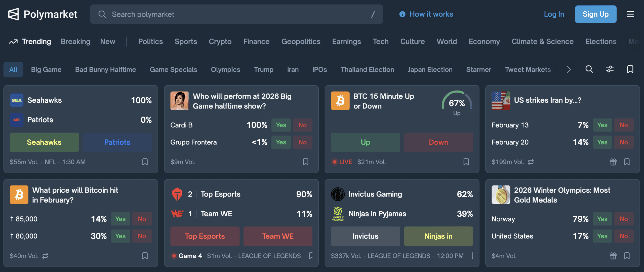The height and width of the screenshot is (272, 644).
Task: Expand more filter chips with the right chevron
Action: pos(569,69)
